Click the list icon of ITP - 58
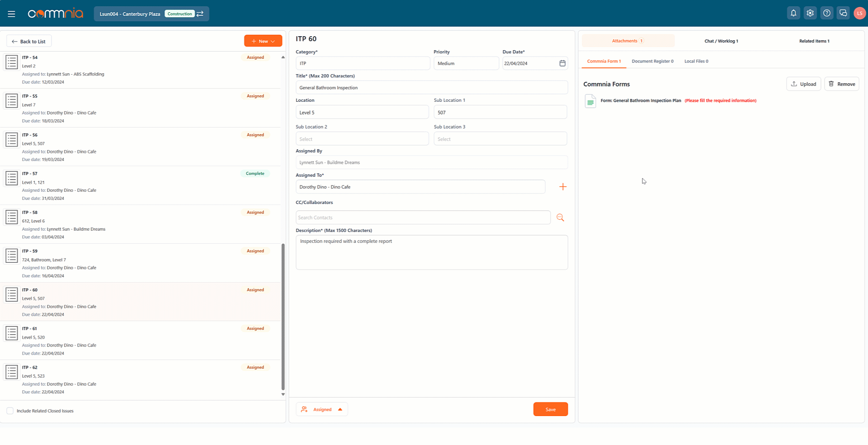Viewport: 868px width, 445px height. pos(12,217)
